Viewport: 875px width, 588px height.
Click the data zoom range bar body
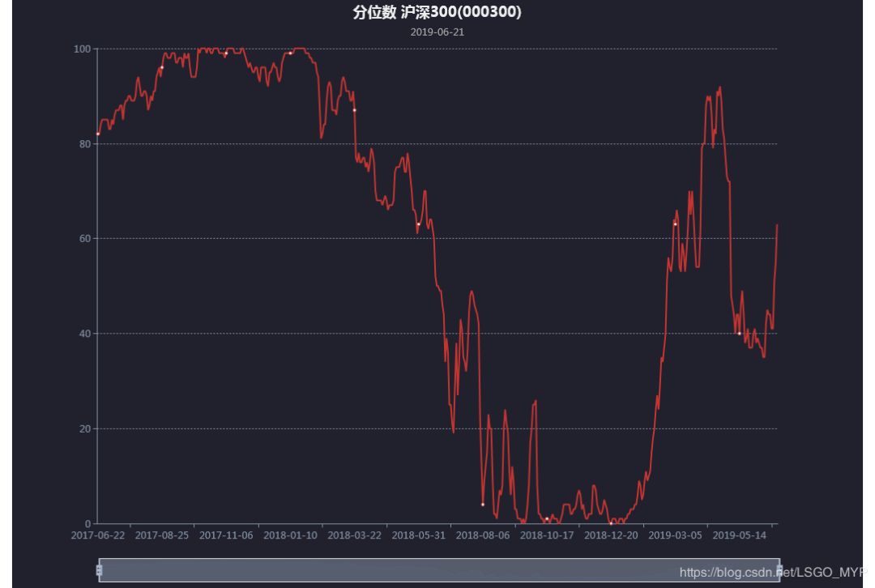439,569
